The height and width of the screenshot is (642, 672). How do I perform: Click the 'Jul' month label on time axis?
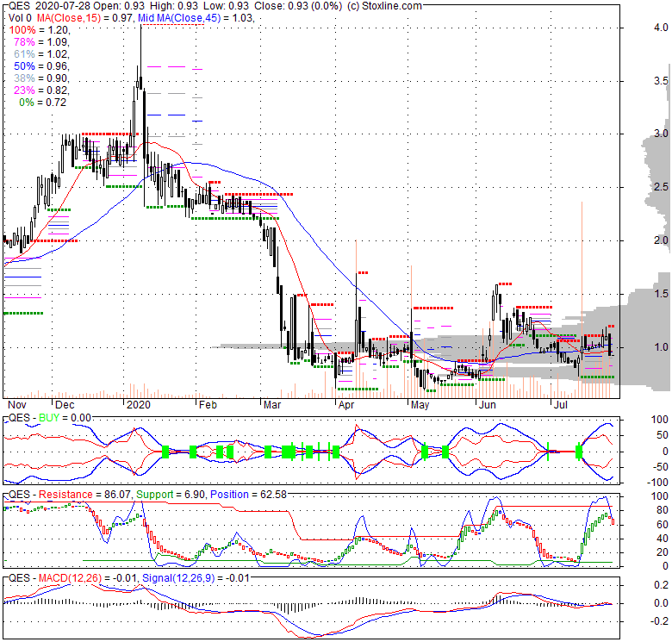point(561,405)
